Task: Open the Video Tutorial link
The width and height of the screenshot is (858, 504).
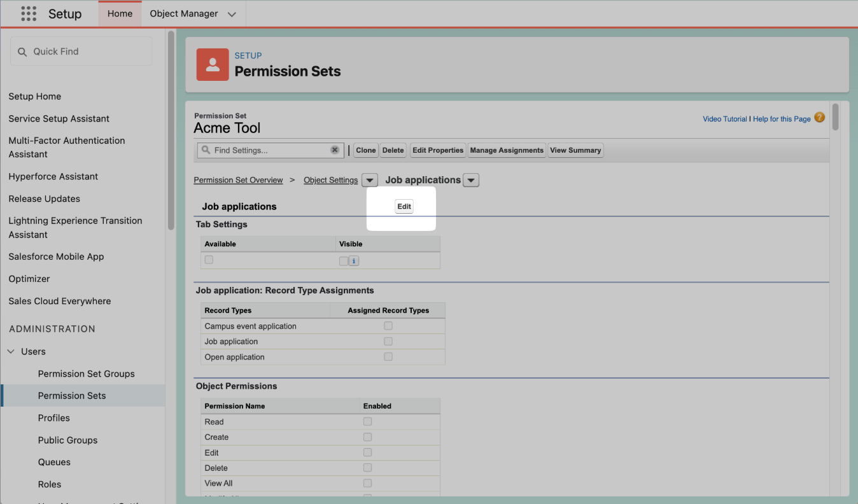Action: coord(725,119)
